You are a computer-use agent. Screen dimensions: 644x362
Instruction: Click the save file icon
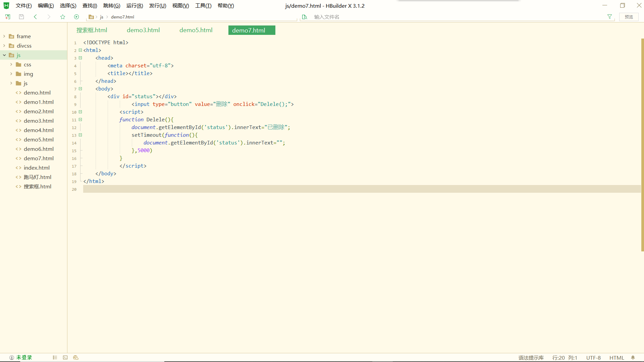pos(21,17)
